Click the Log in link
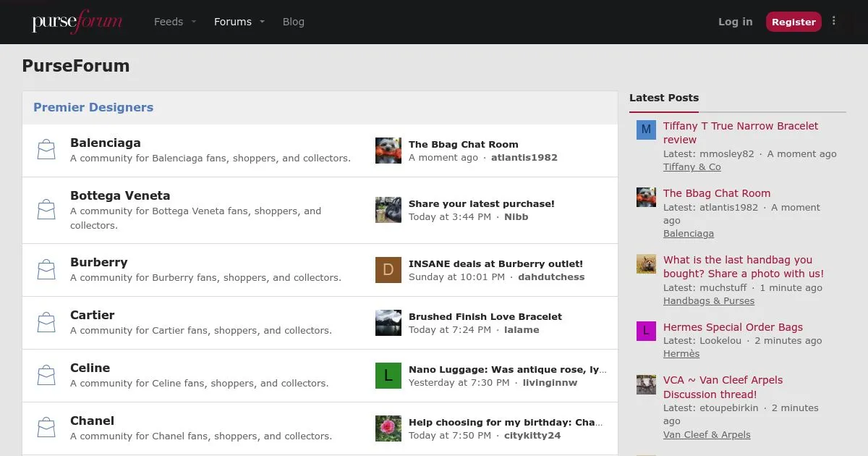Viewport: 868px width, 456px height. (735, 22)
